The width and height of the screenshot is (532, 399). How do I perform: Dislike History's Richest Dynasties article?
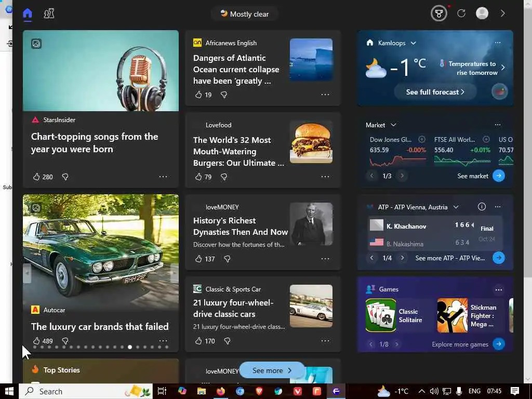(x=228, y=259)
